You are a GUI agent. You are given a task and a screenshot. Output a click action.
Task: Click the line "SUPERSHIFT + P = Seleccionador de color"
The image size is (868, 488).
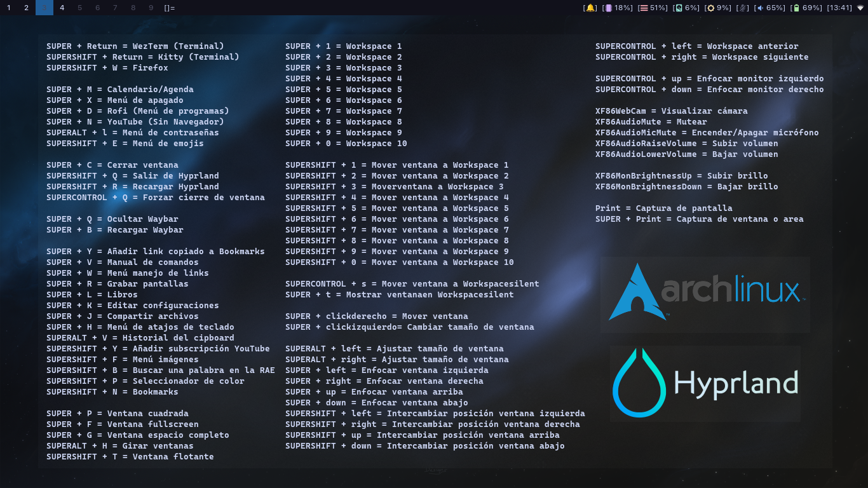(146, 381)
